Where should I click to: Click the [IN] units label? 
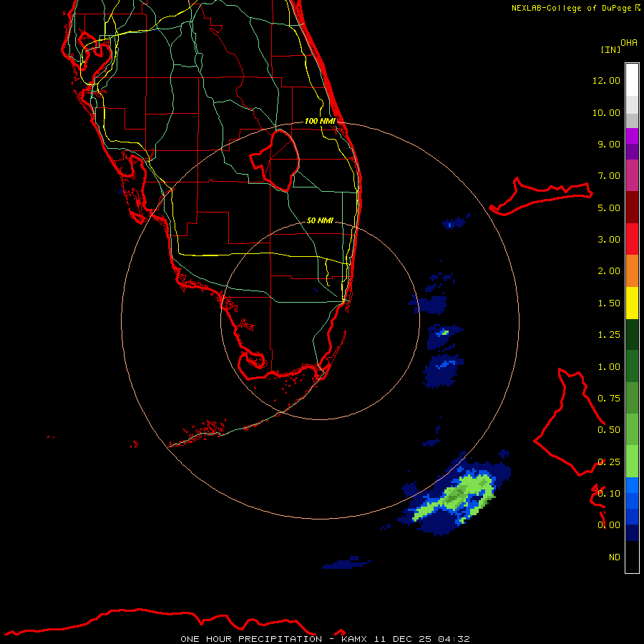click(610, 49)
